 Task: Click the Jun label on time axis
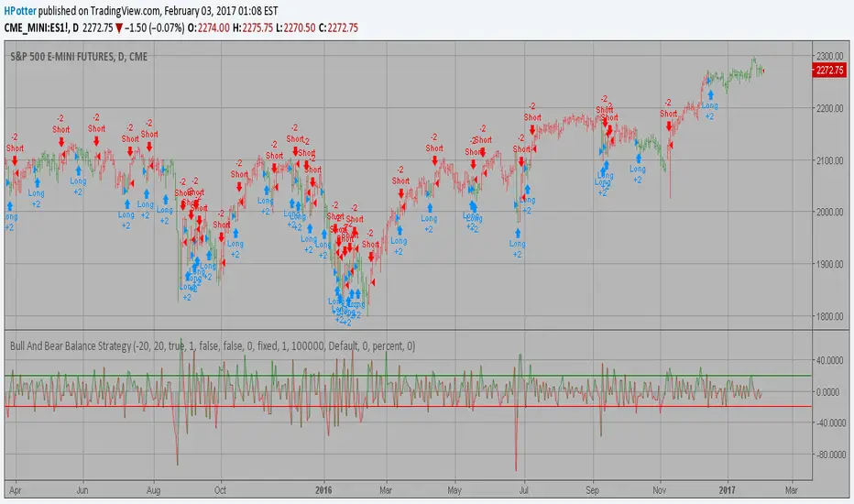82,490
